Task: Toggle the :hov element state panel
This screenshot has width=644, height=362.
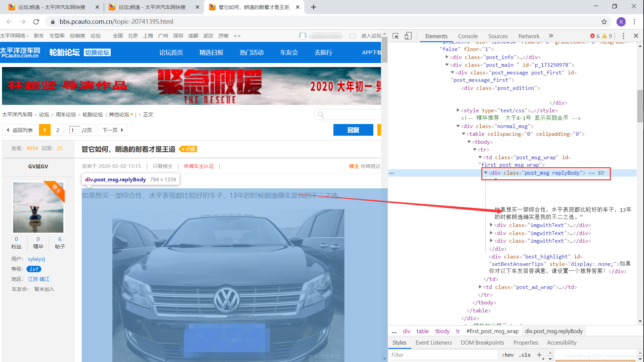Action: (x=508, y=355)
